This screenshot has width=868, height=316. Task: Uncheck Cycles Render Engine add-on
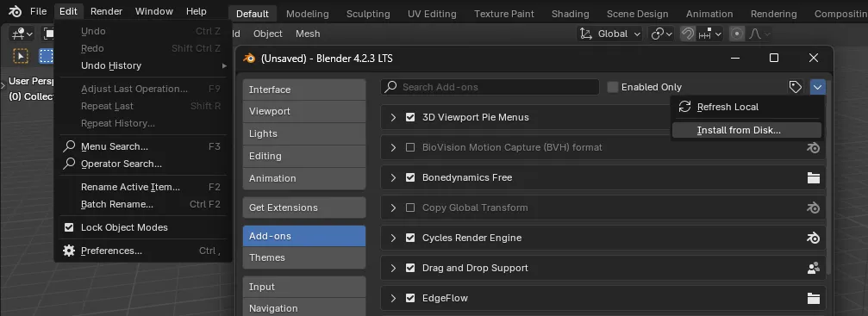point(410,238)
